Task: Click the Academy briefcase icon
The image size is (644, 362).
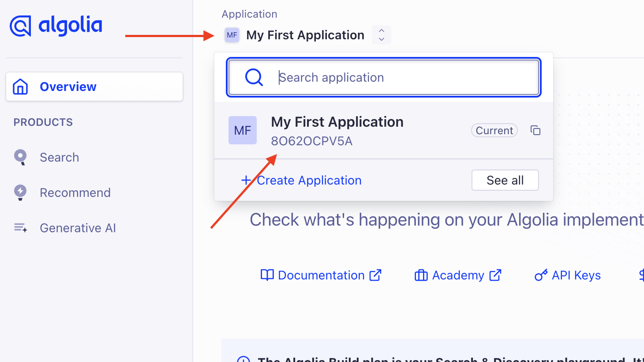Action: pyautogui.click(x=420, y=275)
